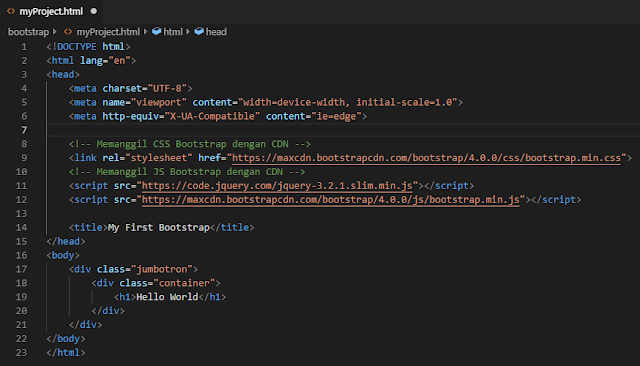Viewport: 640px width, 366px height.
Task: Click the initial-scale=1.0 content value
Action: point(404,102)
